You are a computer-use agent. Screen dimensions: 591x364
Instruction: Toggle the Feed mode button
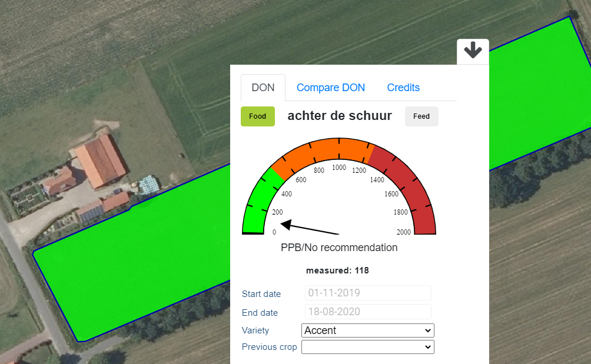[x=421, y=116]
